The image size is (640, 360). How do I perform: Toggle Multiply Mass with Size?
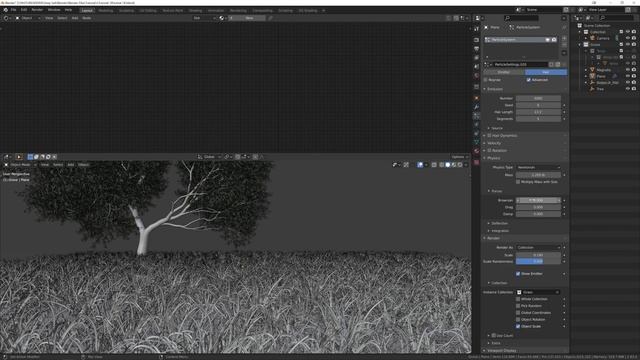(x=518, y=182)
